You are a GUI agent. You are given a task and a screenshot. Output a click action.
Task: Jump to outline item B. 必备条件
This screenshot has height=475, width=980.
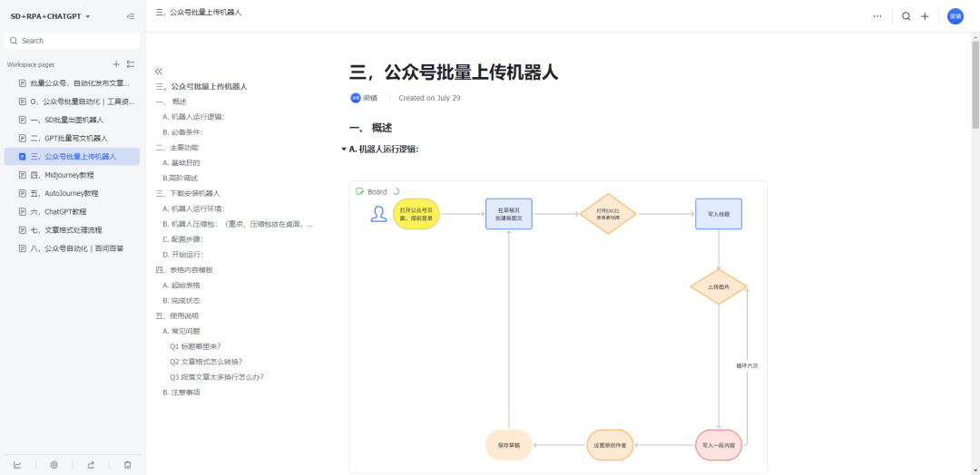182,132
